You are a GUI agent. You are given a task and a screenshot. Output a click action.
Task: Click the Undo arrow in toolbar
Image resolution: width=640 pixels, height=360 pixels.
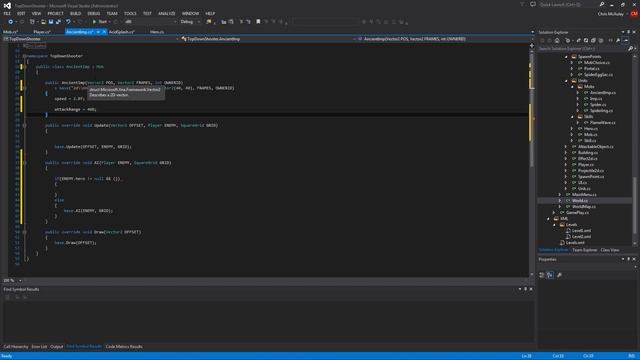click(x=68, y=22)
